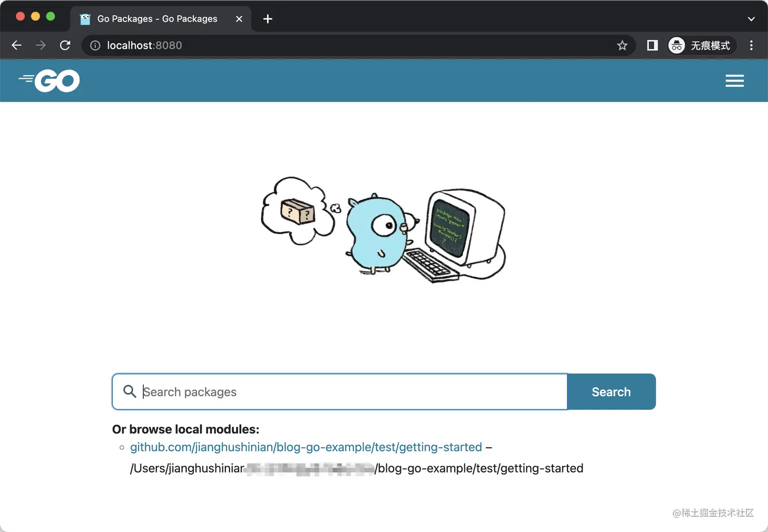Open a new browser tab

(268, 19)
